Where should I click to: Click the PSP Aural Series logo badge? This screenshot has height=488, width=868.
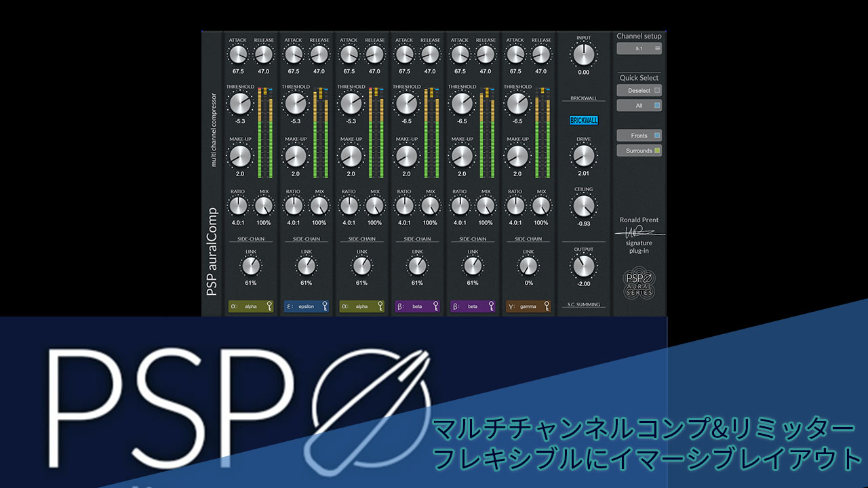click(x=639, y=283)
